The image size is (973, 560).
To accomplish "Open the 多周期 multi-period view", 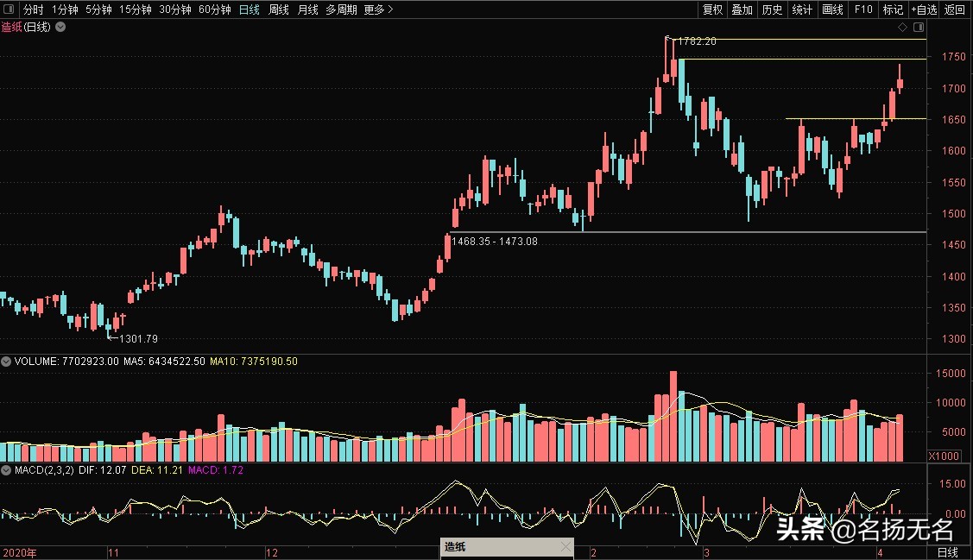I will [341, 9].
